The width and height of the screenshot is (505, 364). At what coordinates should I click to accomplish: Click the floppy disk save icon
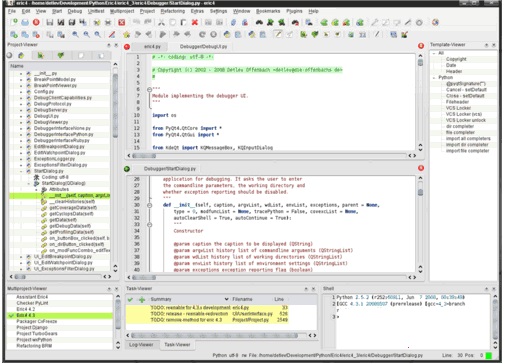[50, 22]
